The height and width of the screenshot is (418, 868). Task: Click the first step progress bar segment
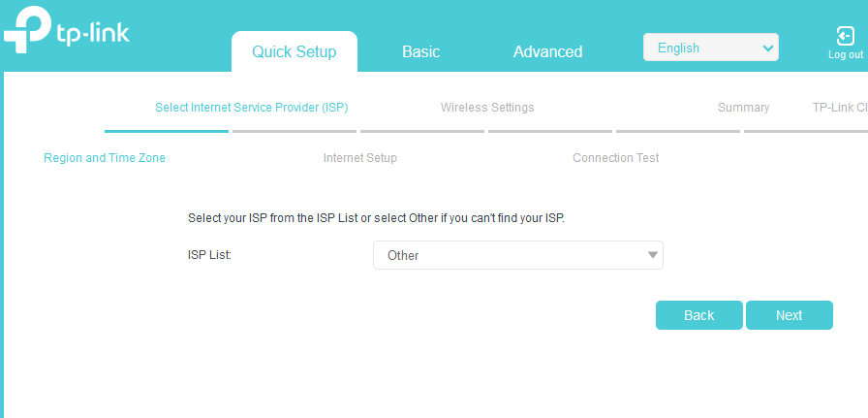pyautogui.click(x=167, y=130)
